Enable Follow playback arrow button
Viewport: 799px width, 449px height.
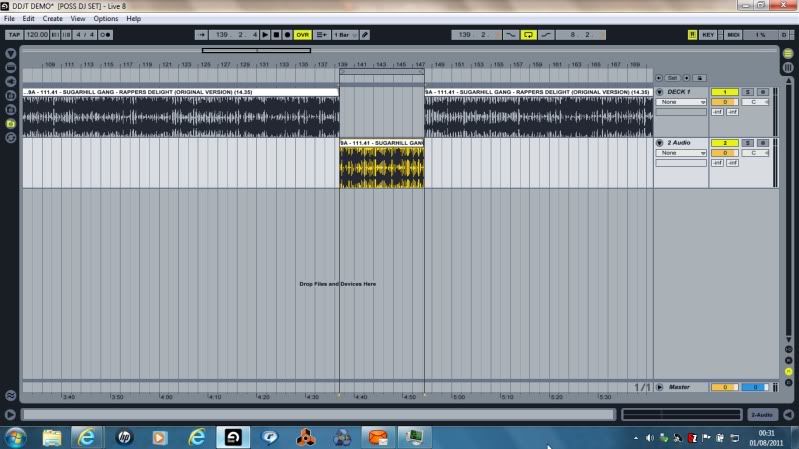pos(202,34)
